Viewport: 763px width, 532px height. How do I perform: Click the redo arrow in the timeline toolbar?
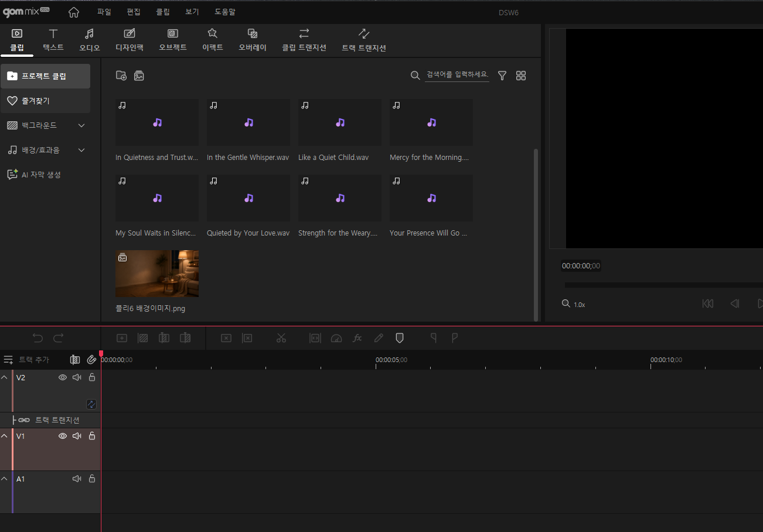coord(58,338)
